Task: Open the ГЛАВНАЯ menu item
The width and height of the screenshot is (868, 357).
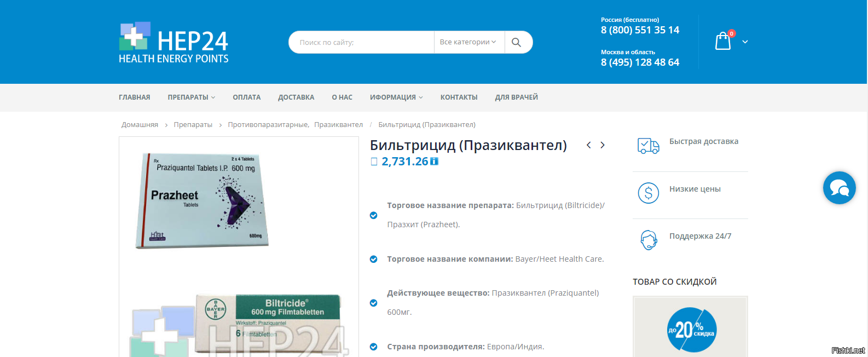Action: click(x=135, y=97)
